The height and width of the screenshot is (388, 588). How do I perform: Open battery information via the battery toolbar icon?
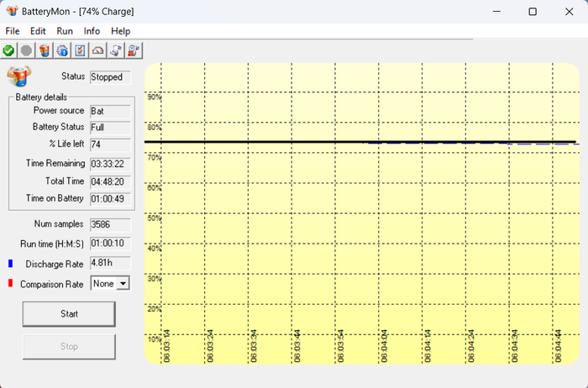45,50
